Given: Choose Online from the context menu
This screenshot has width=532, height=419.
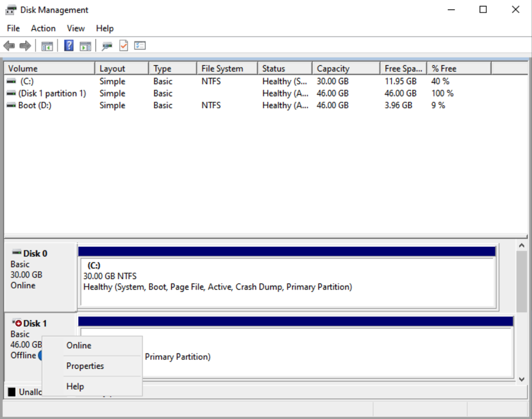Looking at the screenshot, I should [92, 346].
